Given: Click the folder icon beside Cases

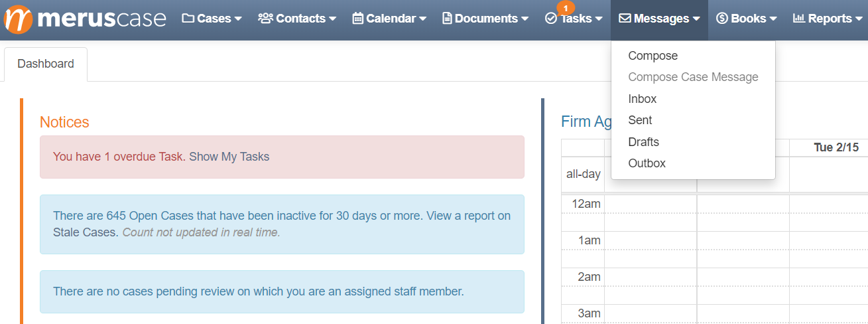Looking at the screenshot, I should (188, 19).
